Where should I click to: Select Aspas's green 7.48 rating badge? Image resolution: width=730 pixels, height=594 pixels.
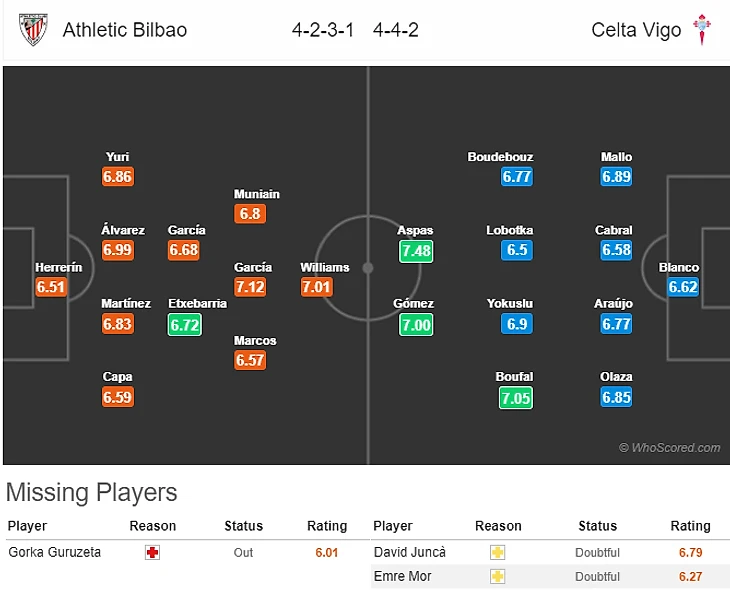coord(416,250)
